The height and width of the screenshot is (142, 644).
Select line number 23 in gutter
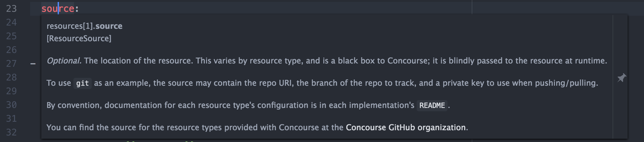pyautogui.click(x=11, y=9)
